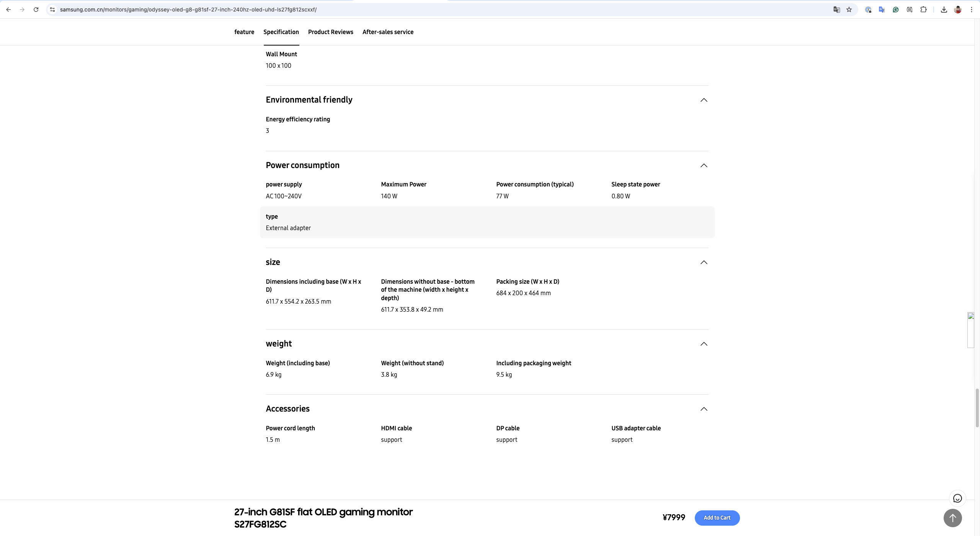Collapse the weight section
980x536 pixels.
tap(704, 344)
